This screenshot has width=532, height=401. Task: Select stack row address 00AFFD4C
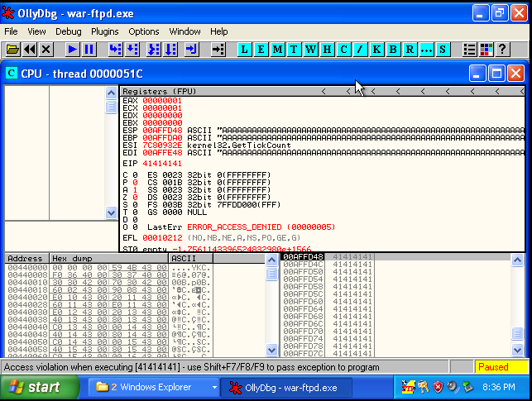coord(303,265)
